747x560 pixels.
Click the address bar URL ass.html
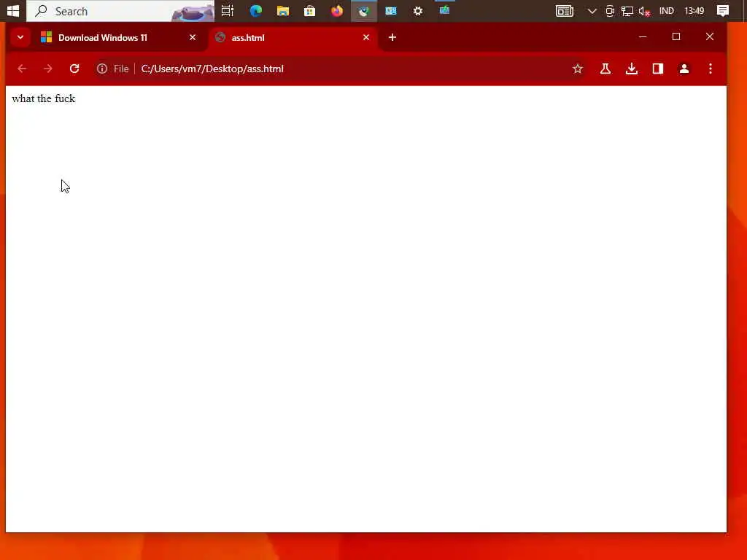coord(212,69)
